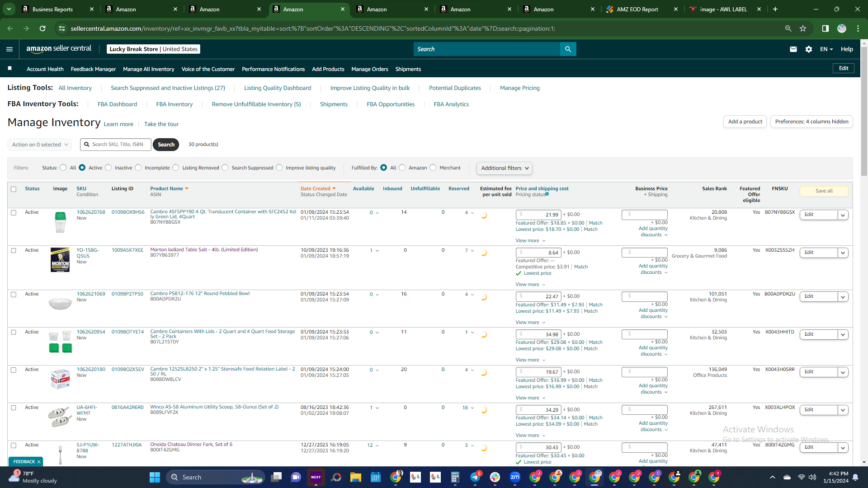Screen dimensions: 868x488
Task: Select Fulfilled By Amazon radio button
Action: pyautogui.click(x=402, y=168)
